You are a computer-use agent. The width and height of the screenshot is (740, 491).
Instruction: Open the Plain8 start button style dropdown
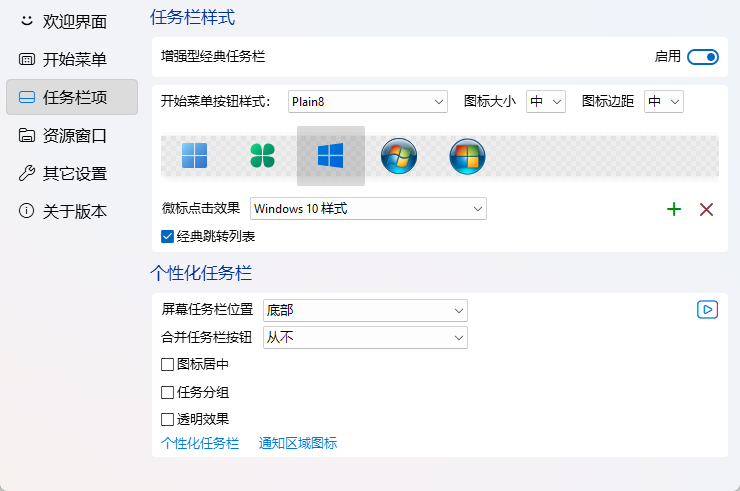367,101
